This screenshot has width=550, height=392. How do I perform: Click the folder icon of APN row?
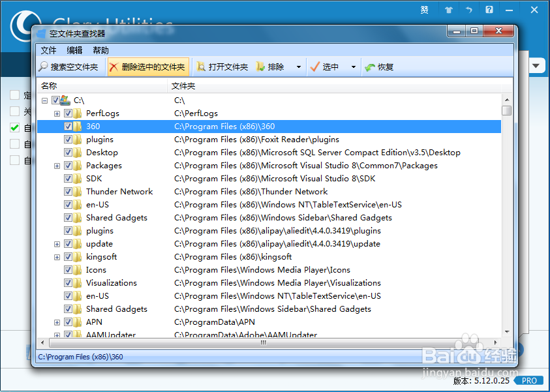click(x=78, y=322)
